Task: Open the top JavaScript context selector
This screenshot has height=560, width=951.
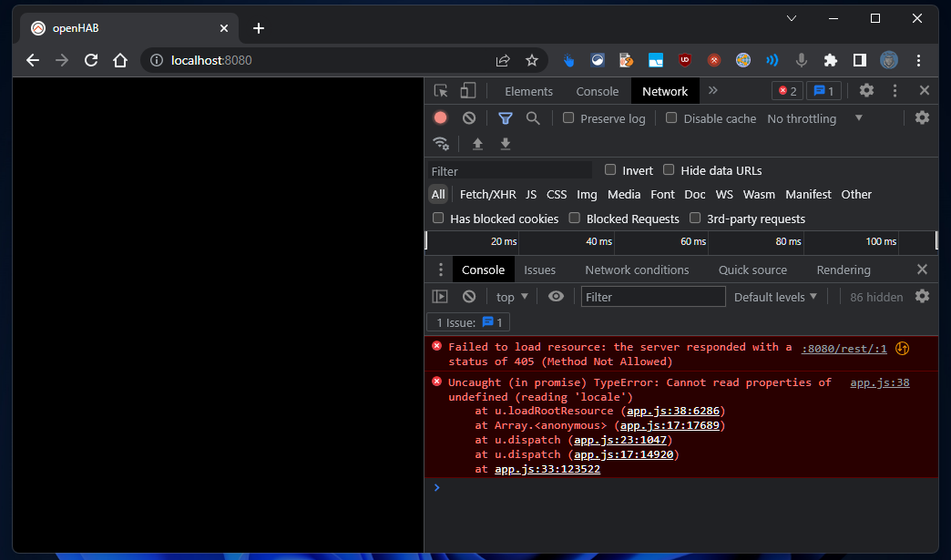Action: pyautogui.click(x=512, y=297)
